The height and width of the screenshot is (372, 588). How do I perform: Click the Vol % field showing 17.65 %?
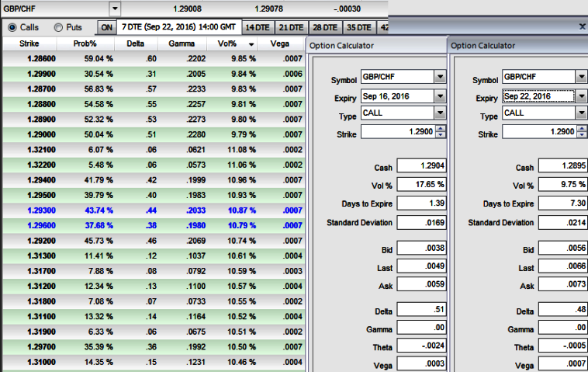click(x=420, y=185)
